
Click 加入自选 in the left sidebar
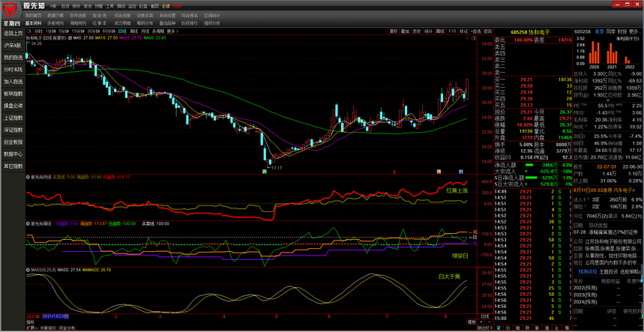pos(13,82)
